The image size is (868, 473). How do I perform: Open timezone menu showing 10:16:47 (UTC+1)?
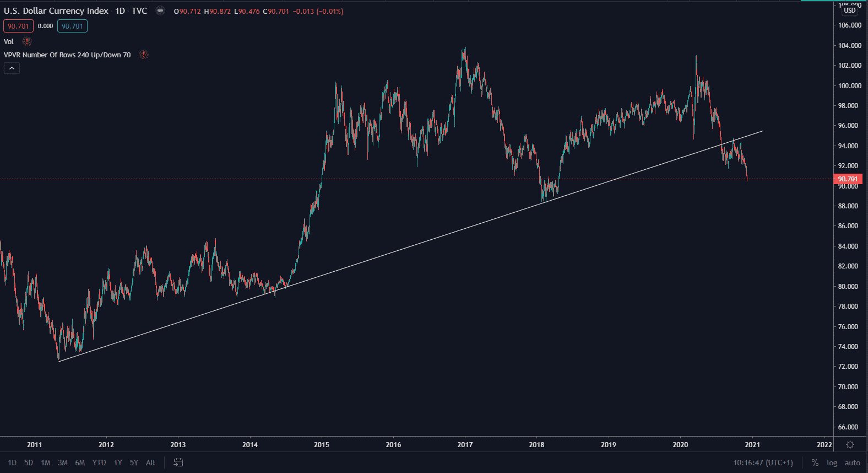[763, 463]
